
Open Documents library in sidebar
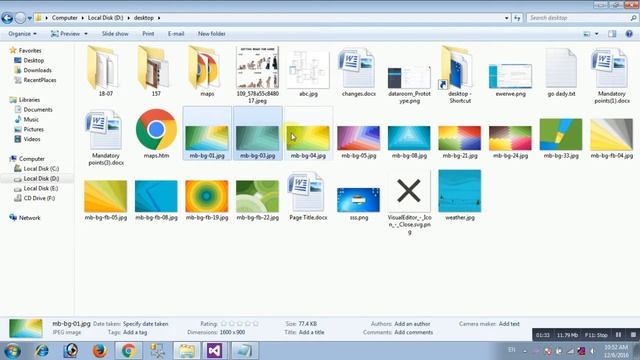pos(38,109)
